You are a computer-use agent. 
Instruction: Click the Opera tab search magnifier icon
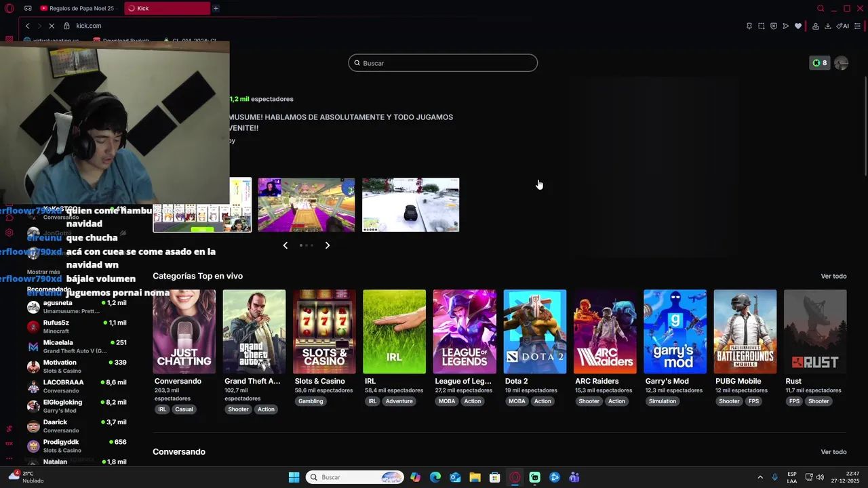coord(821,8)
